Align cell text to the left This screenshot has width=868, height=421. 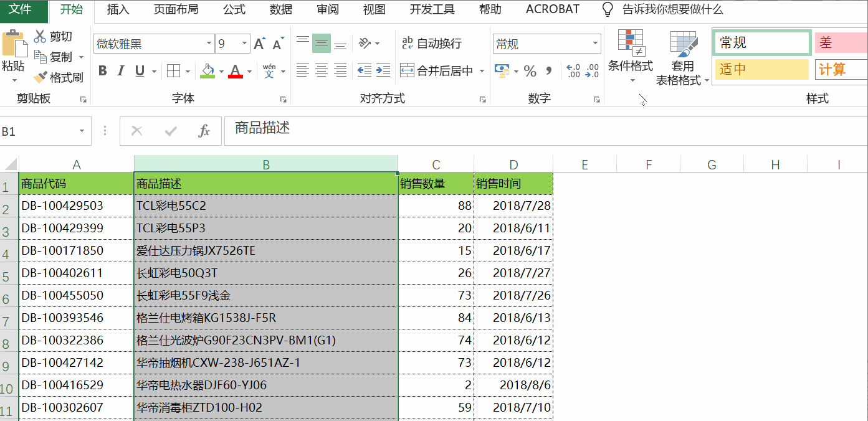point(303,70)
